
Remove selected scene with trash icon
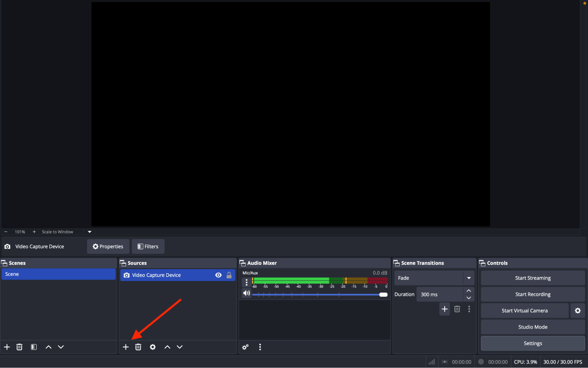click(19, 347)
